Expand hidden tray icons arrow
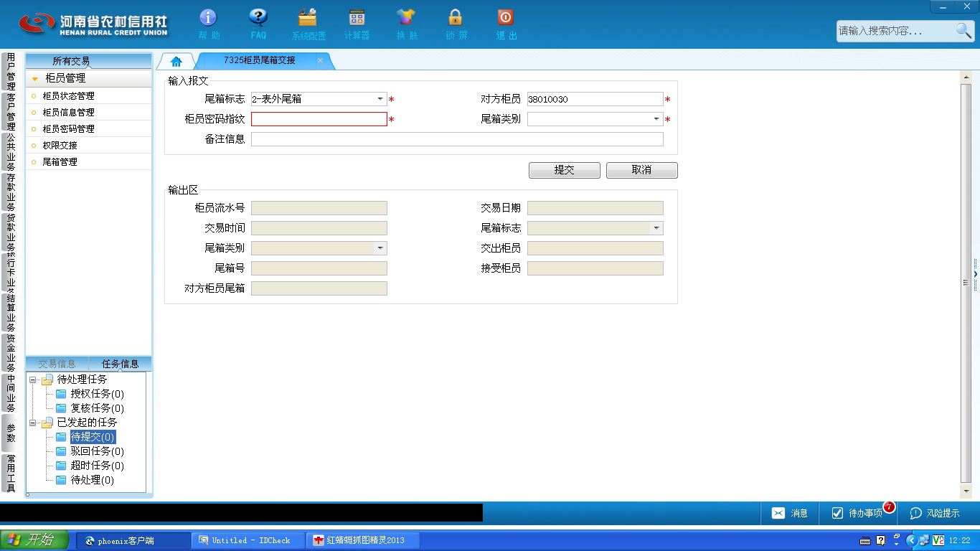Screen dimensions: 980x551 click(x=912, y=540)
